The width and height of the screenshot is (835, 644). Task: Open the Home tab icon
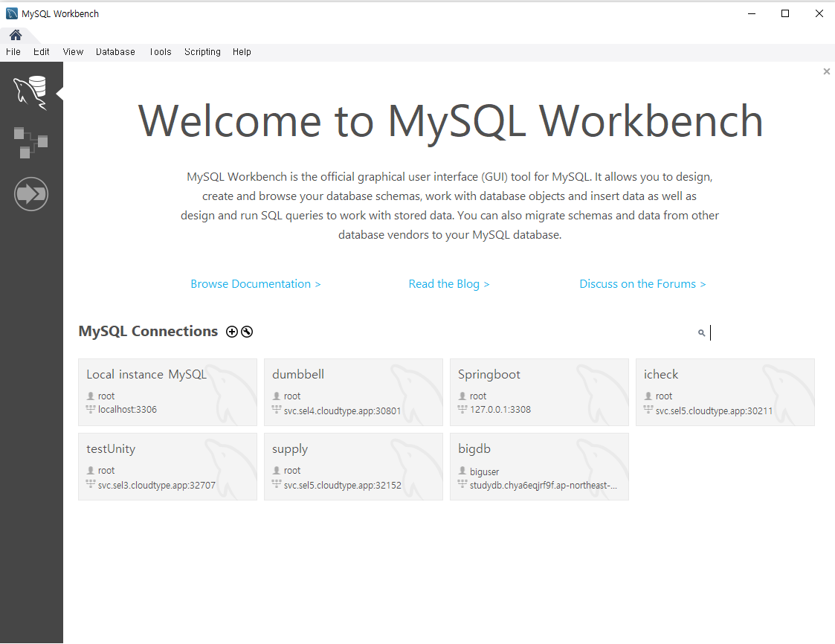[16, 35]
